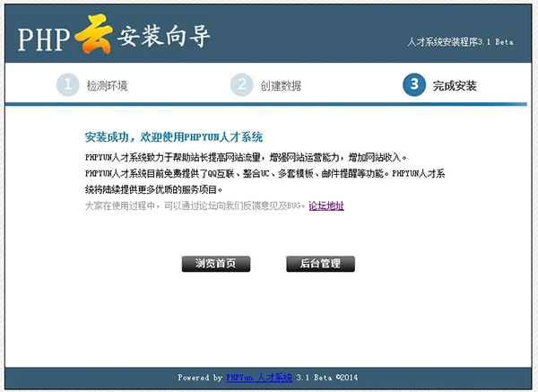538x392 pixels.
Task: Go to 检测环境 step label
Action: click(107, 85)
